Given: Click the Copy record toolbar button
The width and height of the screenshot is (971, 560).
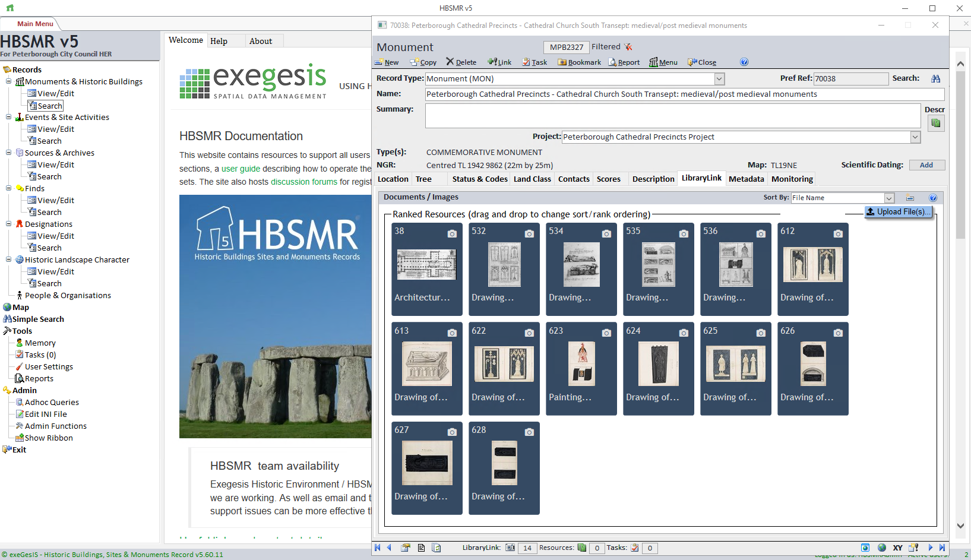Looking at the screenshot, I should 423,62.
